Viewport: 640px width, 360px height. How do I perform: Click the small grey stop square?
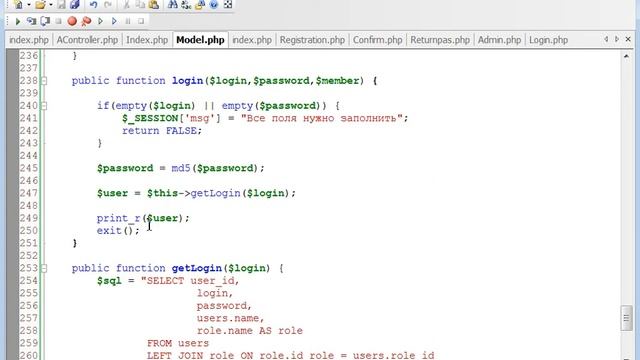58,21
